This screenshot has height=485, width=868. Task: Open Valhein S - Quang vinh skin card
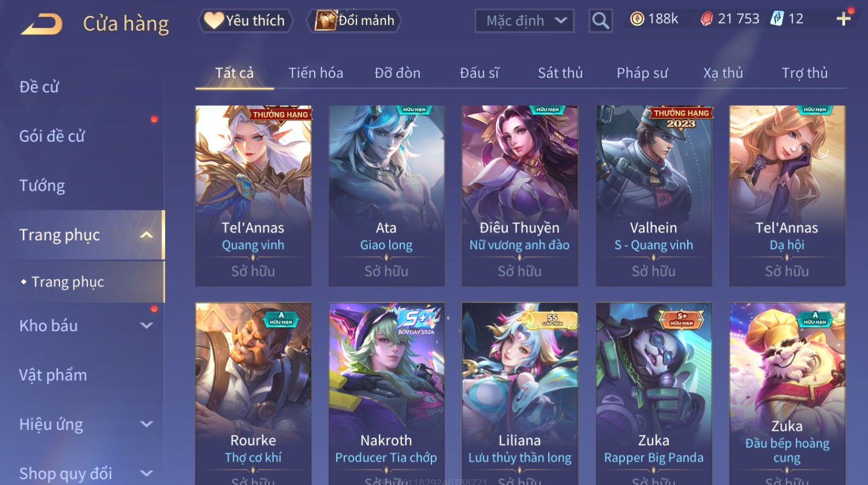pyautogui.click(x=654, y=195)
